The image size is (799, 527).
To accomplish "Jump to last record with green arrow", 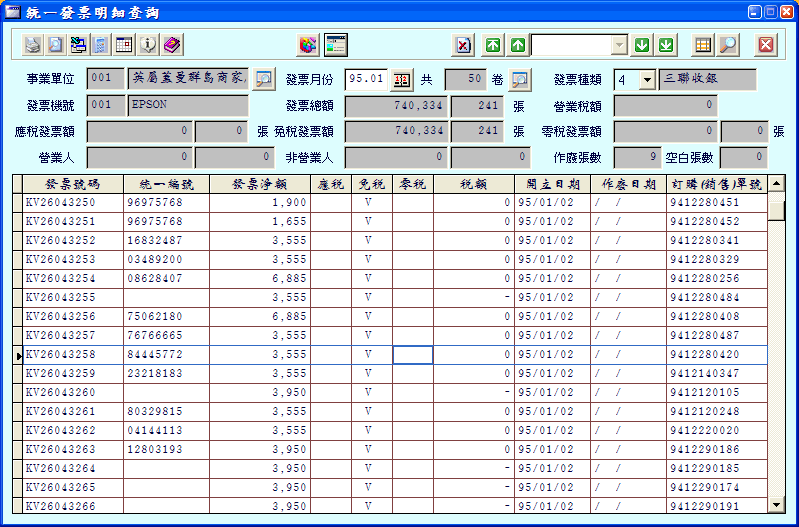I will pos(665,45).
